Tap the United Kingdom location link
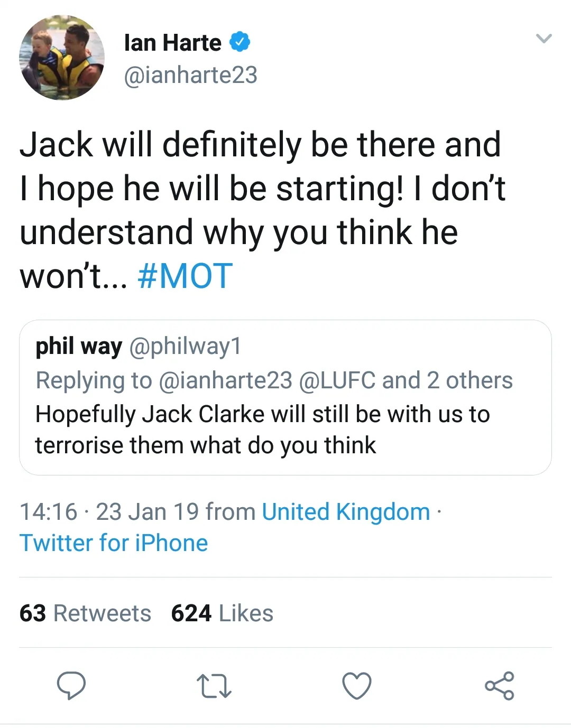Screen dimensions: 571x728 click(x=346, y=511)
